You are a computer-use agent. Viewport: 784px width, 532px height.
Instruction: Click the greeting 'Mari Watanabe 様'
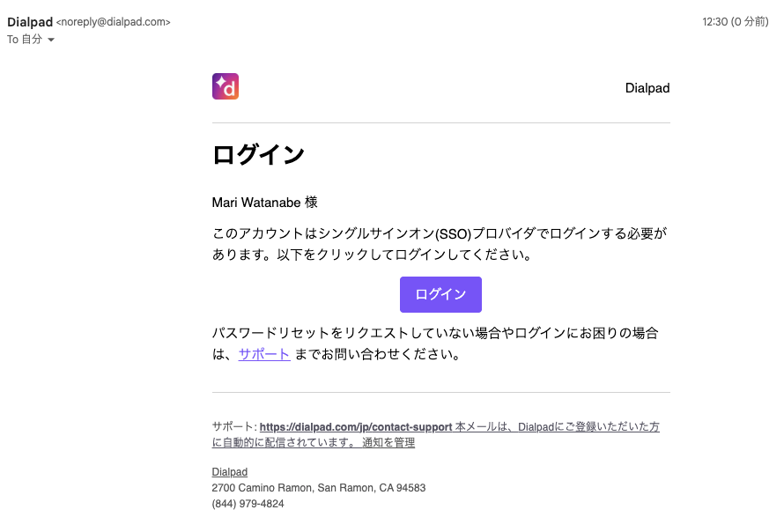265,203
